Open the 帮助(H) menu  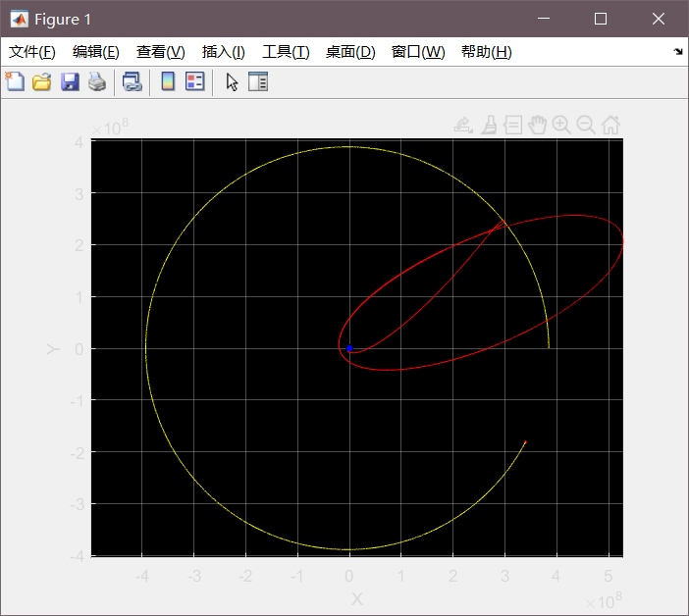tap(487, 52)
